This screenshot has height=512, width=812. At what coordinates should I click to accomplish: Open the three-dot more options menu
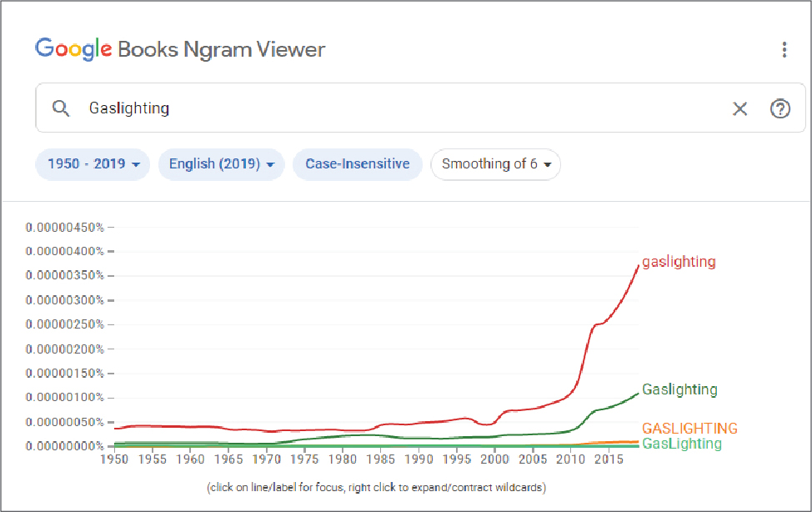click(784, 50)
